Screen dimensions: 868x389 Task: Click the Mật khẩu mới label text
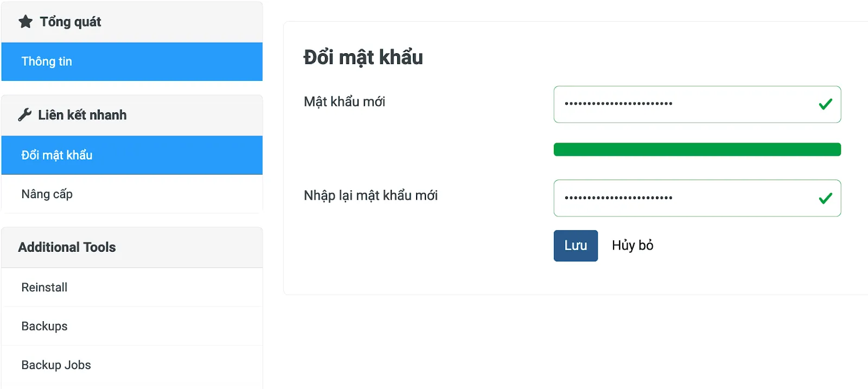(x=344, y=101)
